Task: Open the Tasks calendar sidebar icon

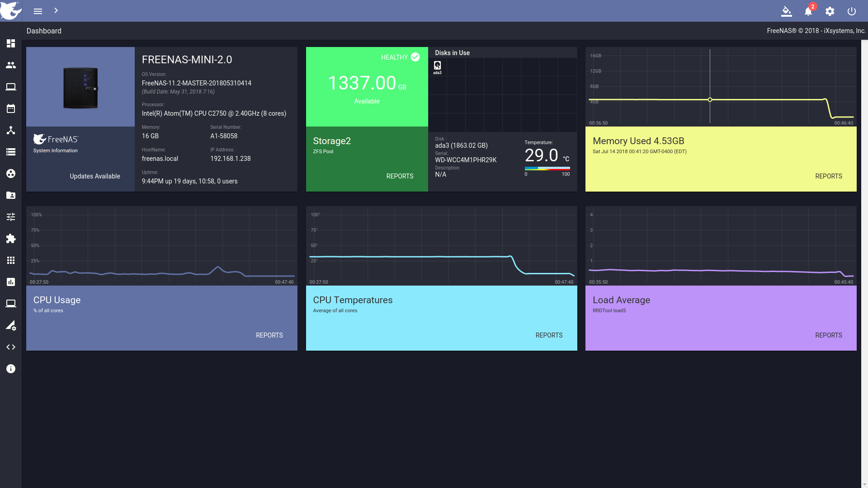Action: tap(11, 108)
